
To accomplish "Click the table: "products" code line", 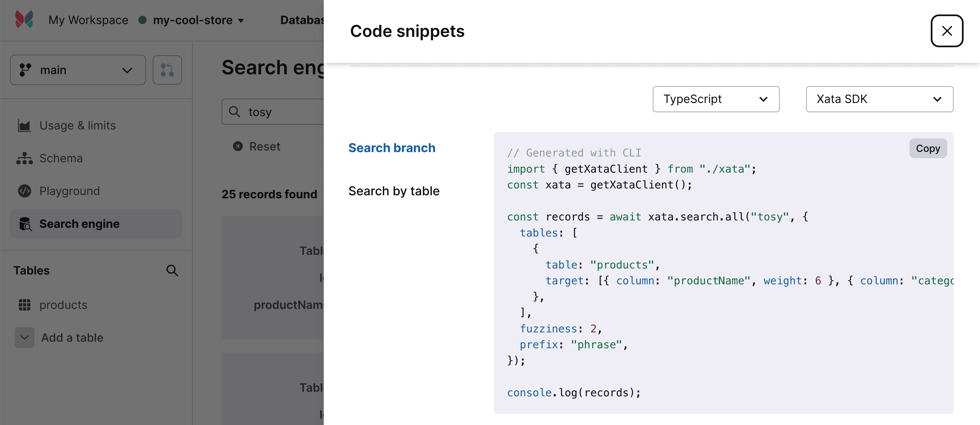I will tap(603, 265).
